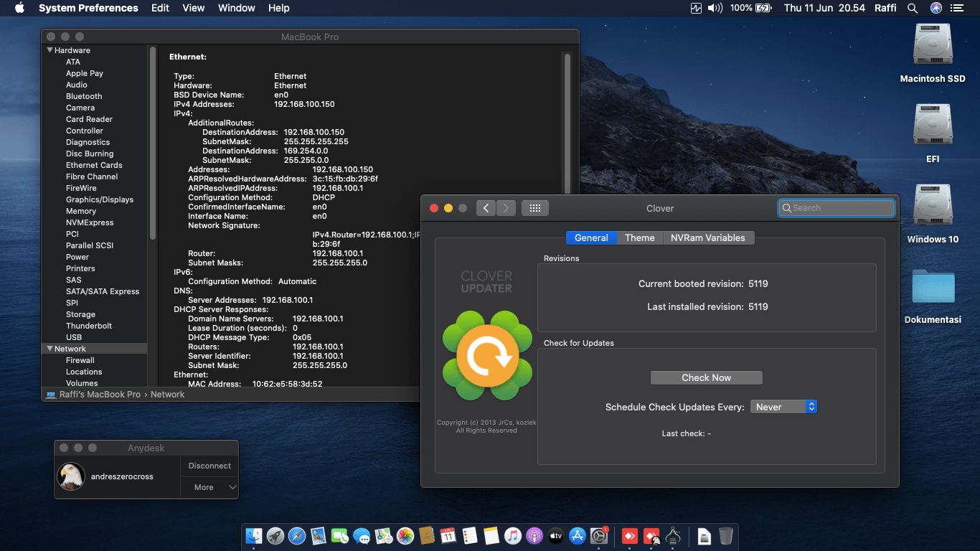The image size is (980, 551).
Task: Open Reminders from the dock
Action: click(470, 536)
